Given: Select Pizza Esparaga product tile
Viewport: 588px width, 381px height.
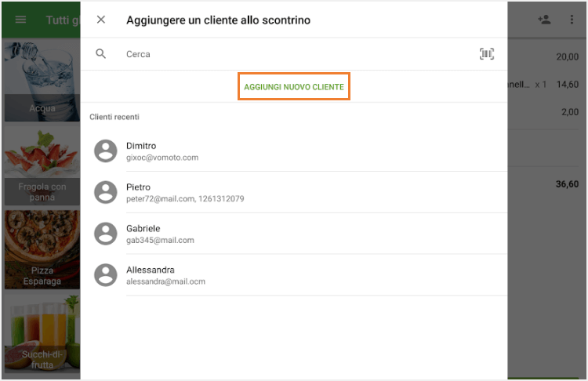Looking at the screenshot, I should 42,249.
